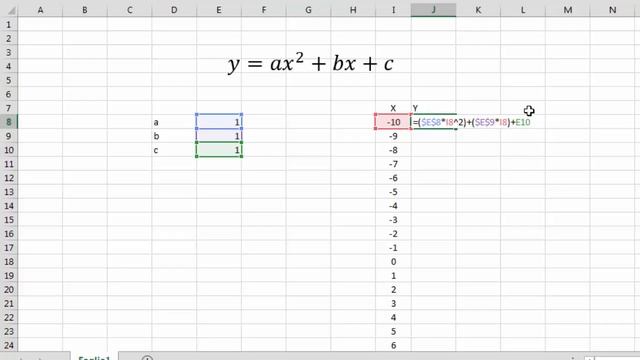Select column A header

[x=40, y=10]
